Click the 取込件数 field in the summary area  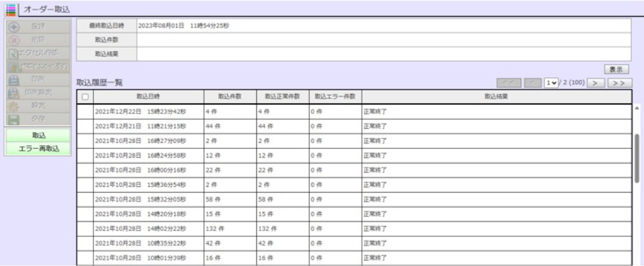click(x=383, y=40)
